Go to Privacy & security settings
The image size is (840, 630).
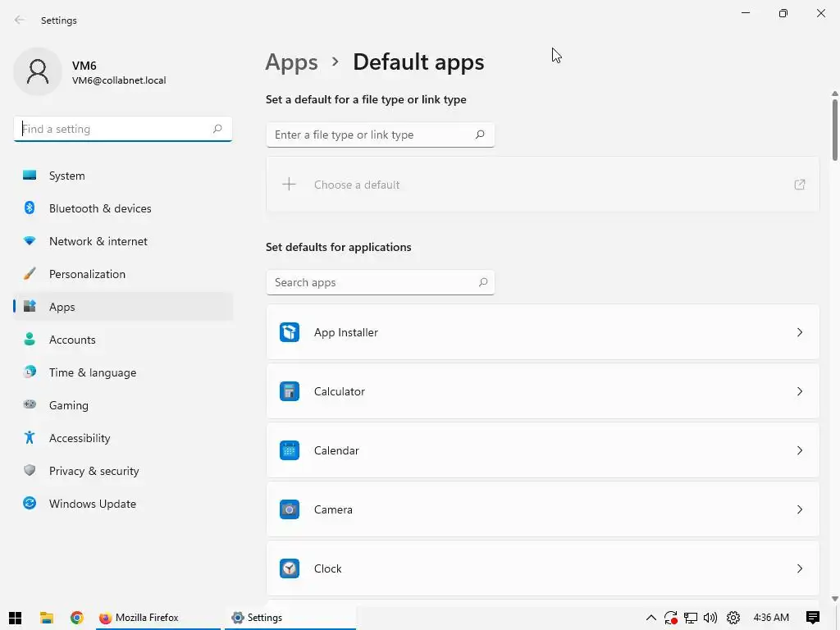pyautogui.click(x=94, y=471)
